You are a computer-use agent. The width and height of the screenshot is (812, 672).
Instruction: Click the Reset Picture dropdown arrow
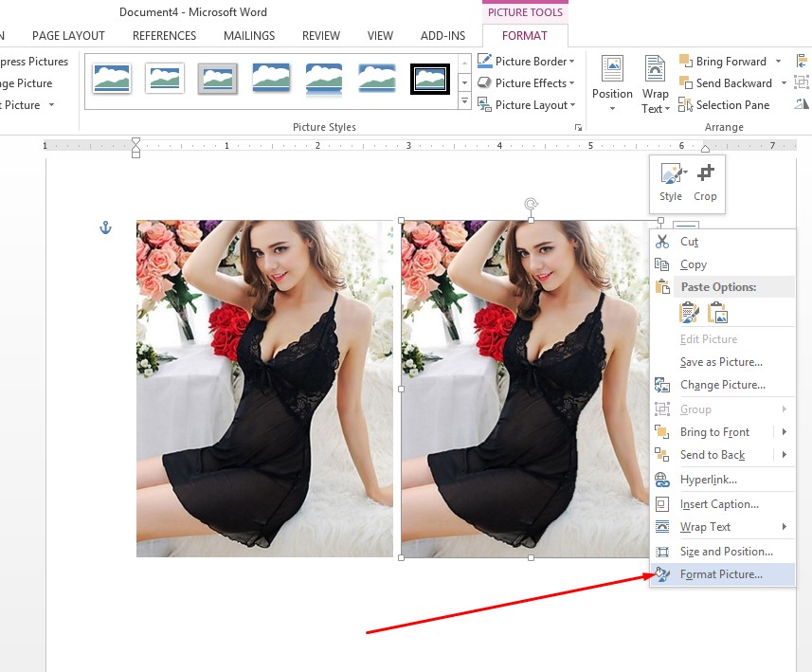[x=52, y=104]
